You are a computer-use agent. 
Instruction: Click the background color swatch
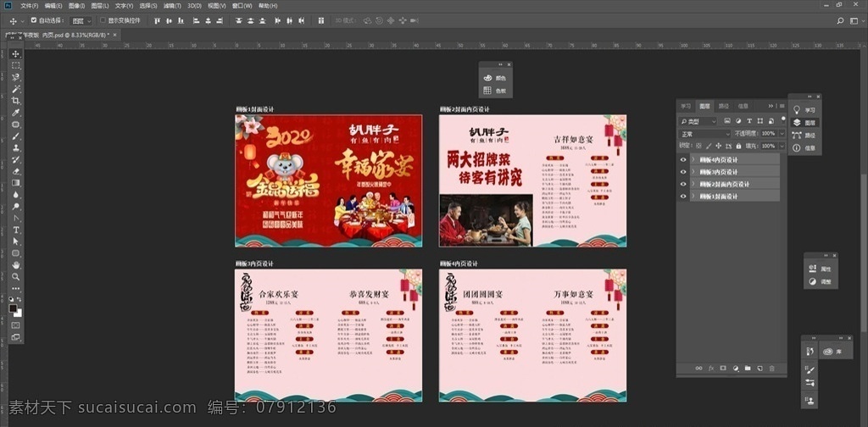coord(20,314)
